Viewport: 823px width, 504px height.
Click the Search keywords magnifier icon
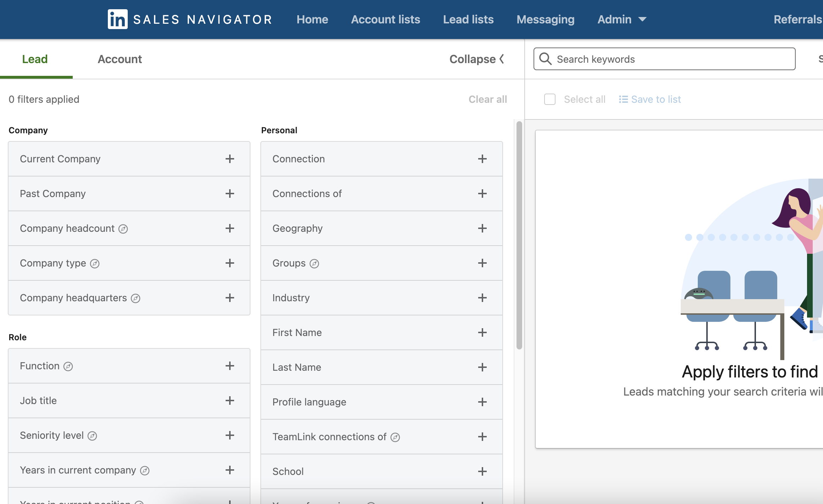tap(546, 58)
